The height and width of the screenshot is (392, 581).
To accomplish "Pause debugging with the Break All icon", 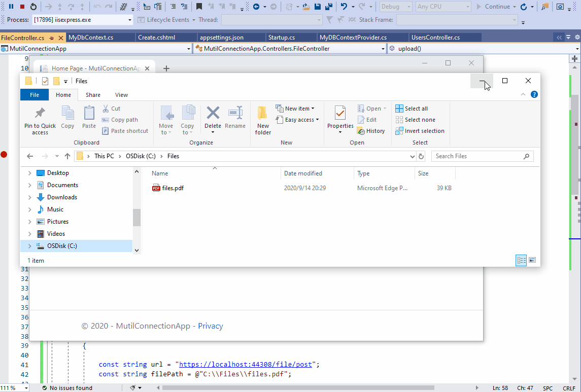I will [11, 6].
